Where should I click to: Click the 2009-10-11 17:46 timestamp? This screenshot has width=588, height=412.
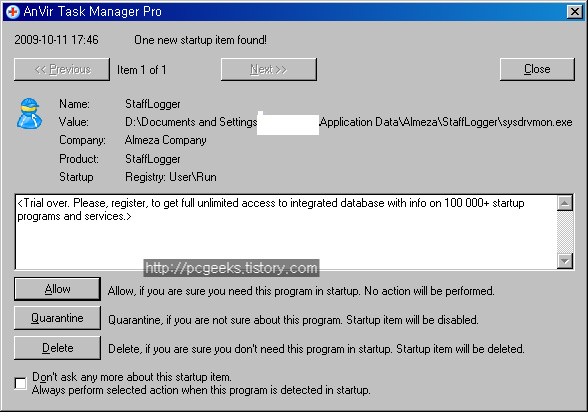56,40
